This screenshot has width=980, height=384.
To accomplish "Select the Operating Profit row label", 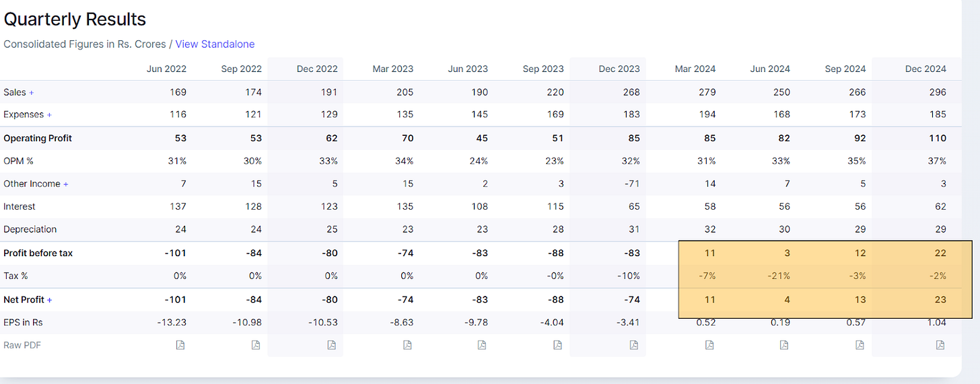I will 38,138.
